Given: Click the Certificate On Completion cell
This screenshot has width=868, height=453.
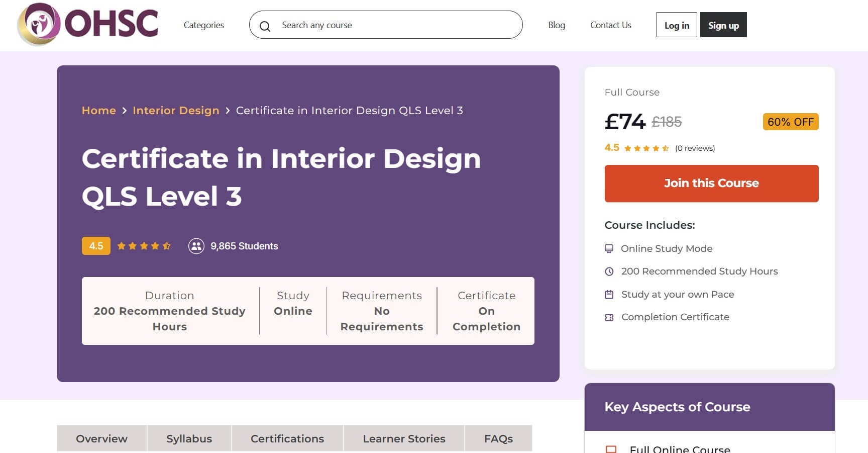Looking at the screenshot, I should (486, 311).
